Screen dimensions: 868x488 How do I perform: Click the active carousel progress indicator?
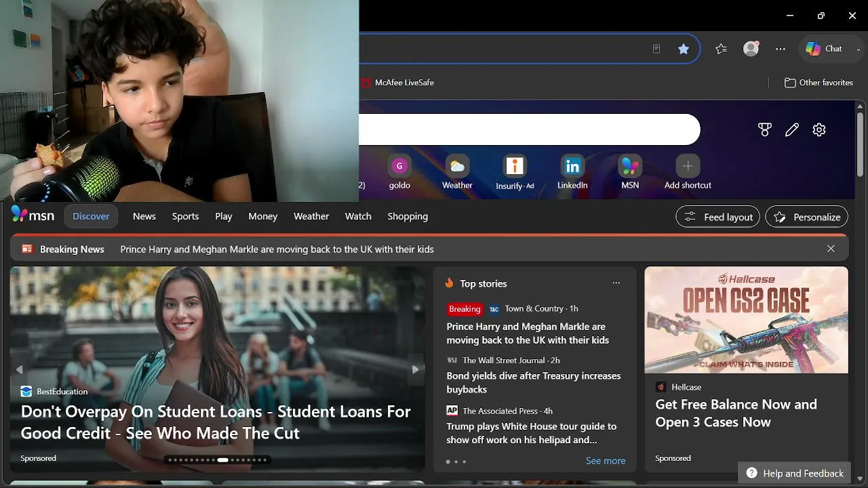click(222, 460)
